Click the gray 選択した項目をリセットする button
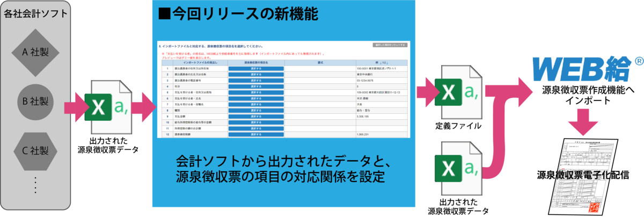This screenshot has height=217, width=644. 390,45
